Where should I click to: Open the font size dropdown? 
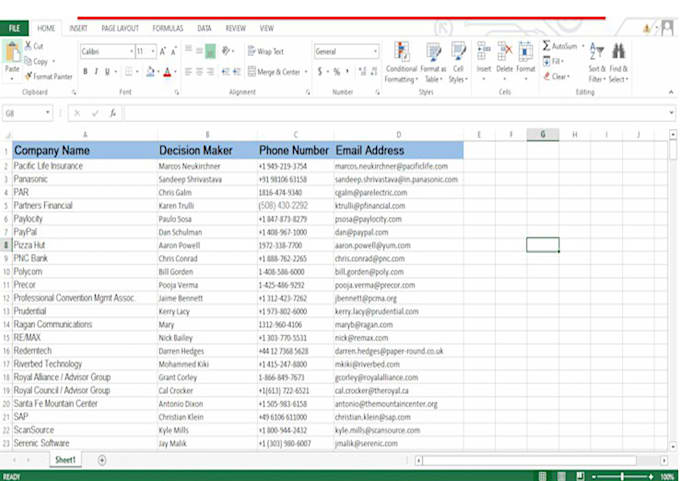[x=153, y=52]
